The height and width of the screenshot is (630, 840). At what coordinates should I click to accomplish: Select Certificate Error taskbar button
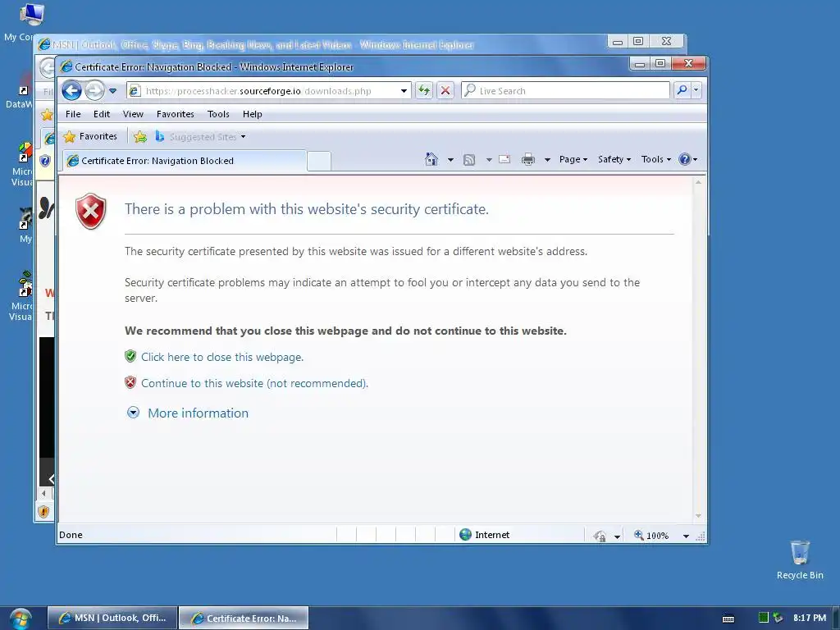(244, 618)
